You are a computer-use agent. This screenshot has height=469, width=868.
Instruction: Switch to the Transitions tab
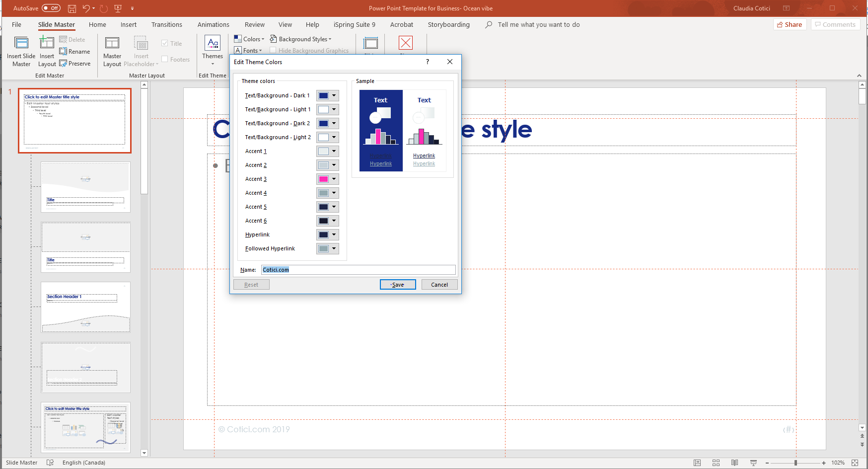(167, 24)
